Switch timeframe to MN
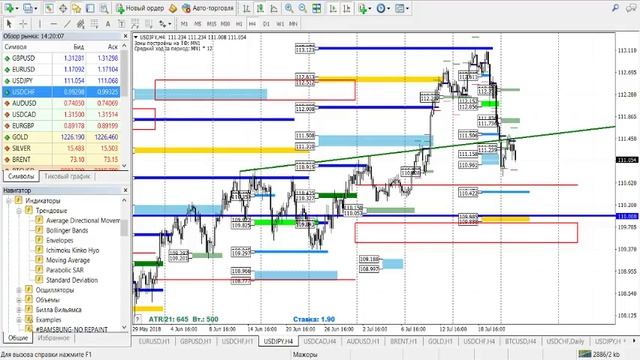Image resolution: width=640 pixels, height=360 pixels. [293, 24]
